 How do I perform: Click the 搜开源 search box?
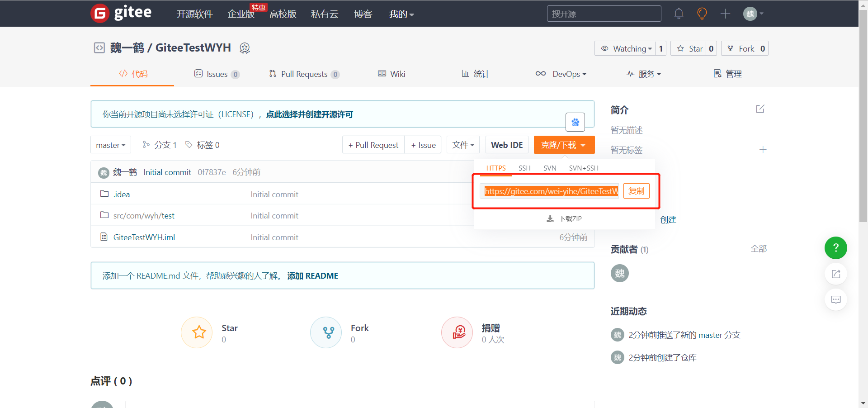coord(604,14)
